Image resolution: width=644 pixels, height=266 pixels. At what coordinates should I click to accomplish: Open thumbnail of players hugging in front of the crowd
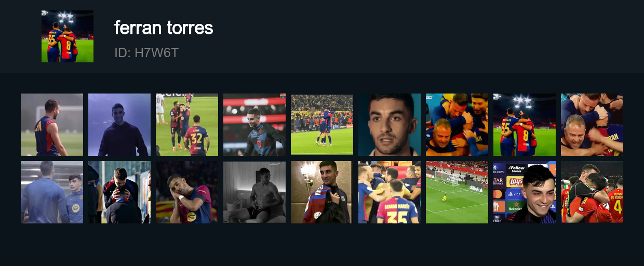point(322,125)
